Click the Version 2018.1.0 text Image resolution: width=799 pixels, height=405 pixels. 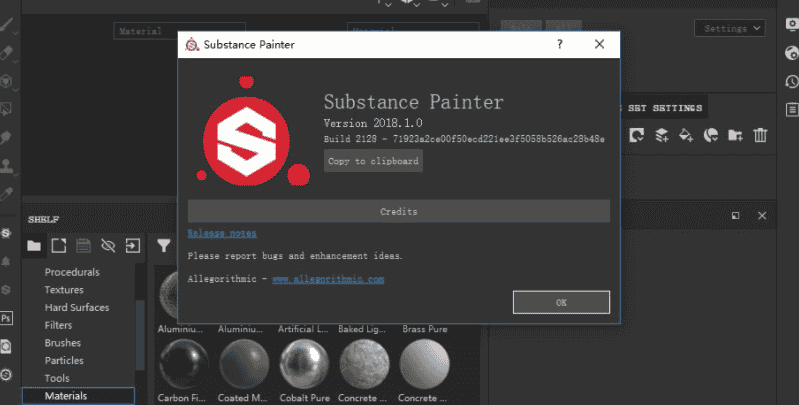[x=373, y=123]
